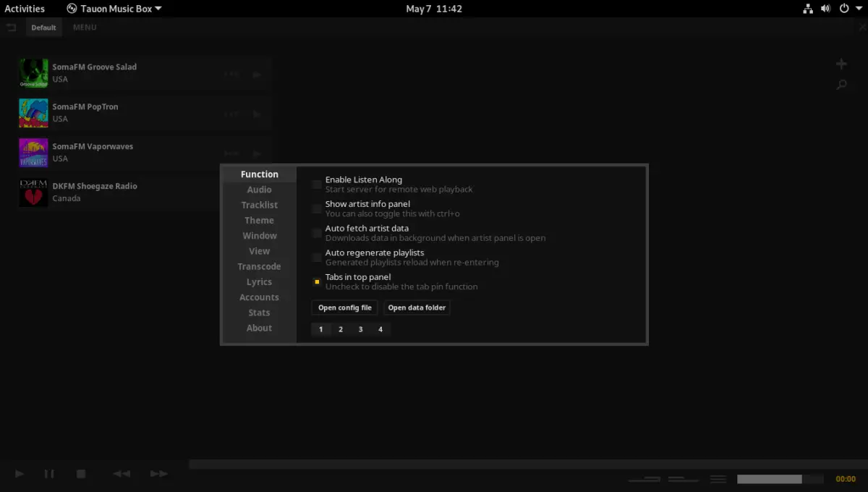Go to Function settings page 4
This screenshot has height=492, width=868.
tap(380, 329)
